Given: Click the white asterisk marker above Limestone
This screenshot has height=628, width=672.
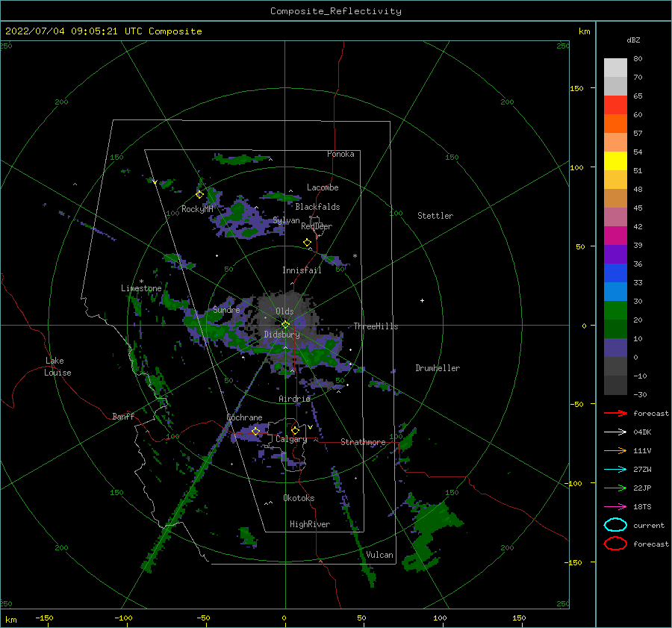Looking at the screenshot, I should [141, 282].
